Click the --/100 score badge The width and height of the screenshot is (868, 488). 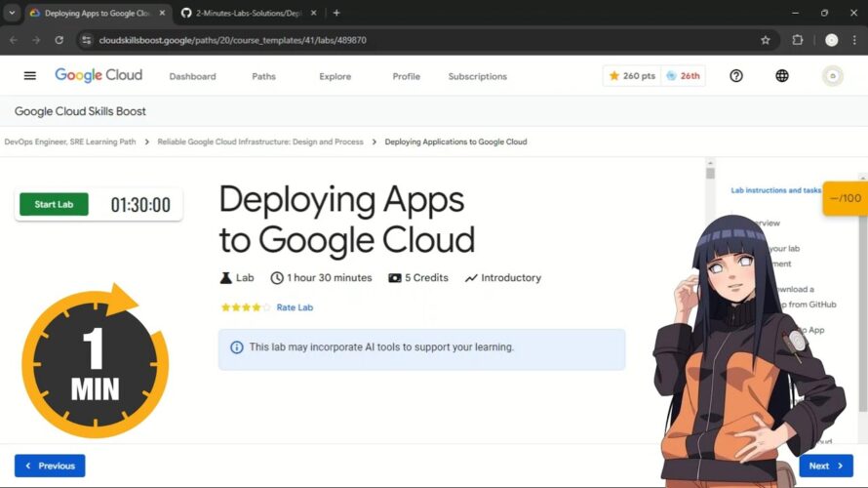846,198
